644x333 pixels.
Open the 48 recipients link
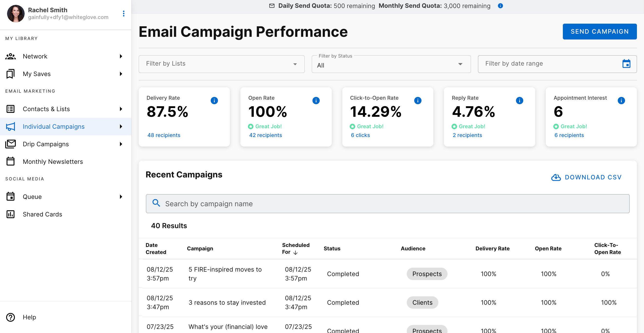[164, 135]
